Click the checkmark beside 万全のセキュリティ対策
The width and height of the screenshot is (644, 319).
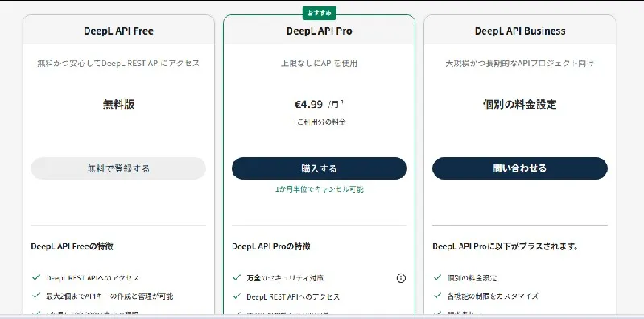pyautogui.click(x=237, y=277)
